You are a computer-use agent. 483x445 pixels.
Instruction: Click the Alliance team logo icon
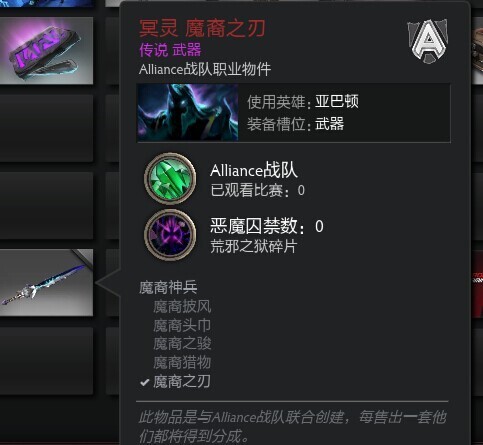tap(428, 41)
